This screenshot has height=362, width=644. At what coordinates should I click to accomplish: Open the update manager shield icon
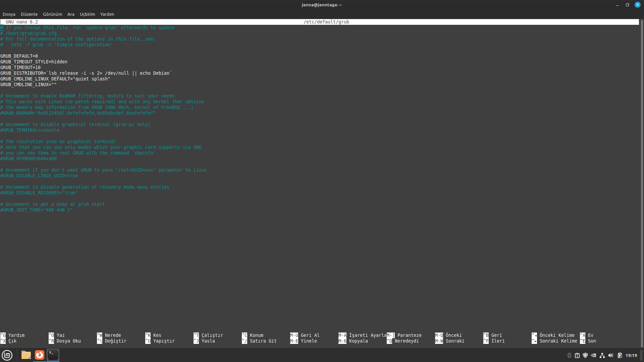585,355
